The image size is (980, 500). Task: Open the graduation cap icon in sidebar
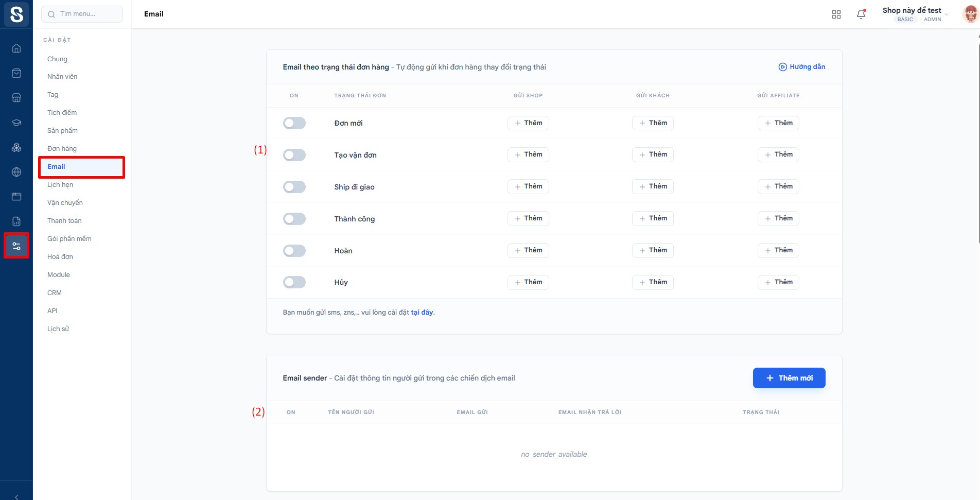pos(16,123)
